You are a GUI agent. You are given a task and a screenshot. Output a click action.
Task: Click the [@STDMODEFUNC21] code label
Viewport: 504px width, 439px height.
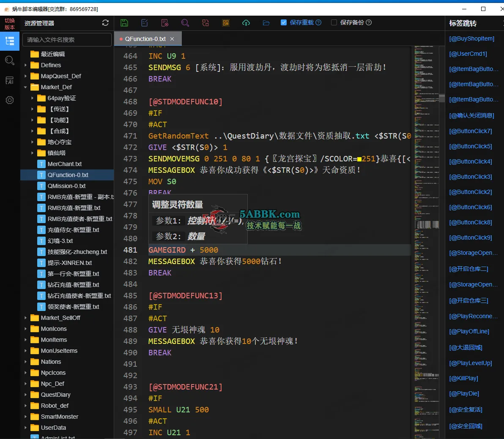tap(186, 387)
